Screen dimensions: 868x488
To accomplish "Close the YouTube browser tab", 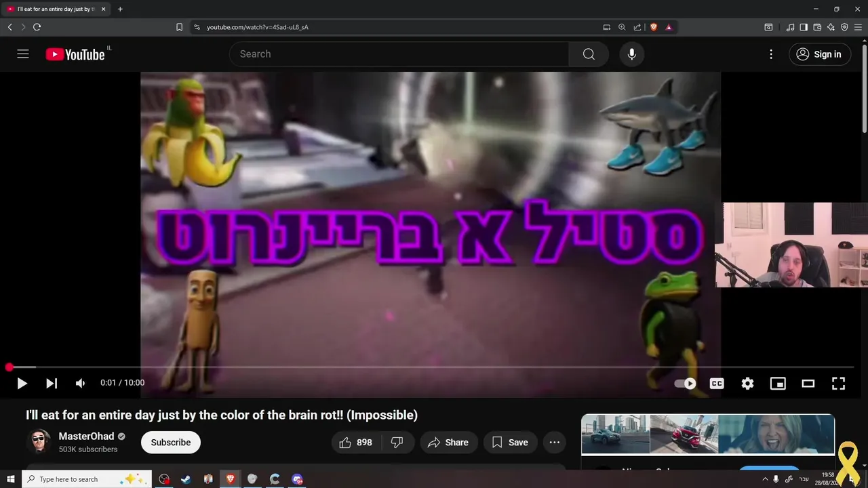I will (x=103, y=9).
